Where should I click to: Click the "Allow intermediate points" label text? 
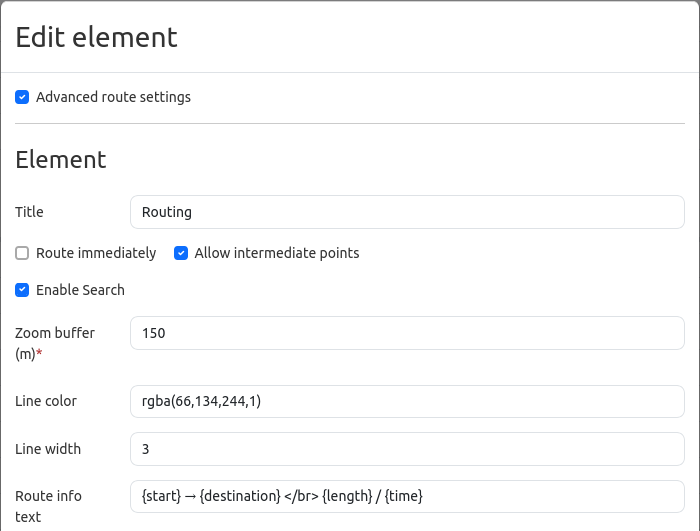click(277, 253)
